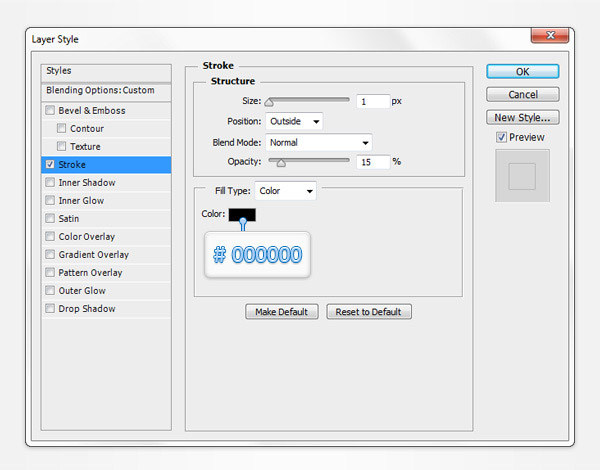
Task: Toggle the Preview checkbox
Action: pyautogui.click(x=502, y=137)
